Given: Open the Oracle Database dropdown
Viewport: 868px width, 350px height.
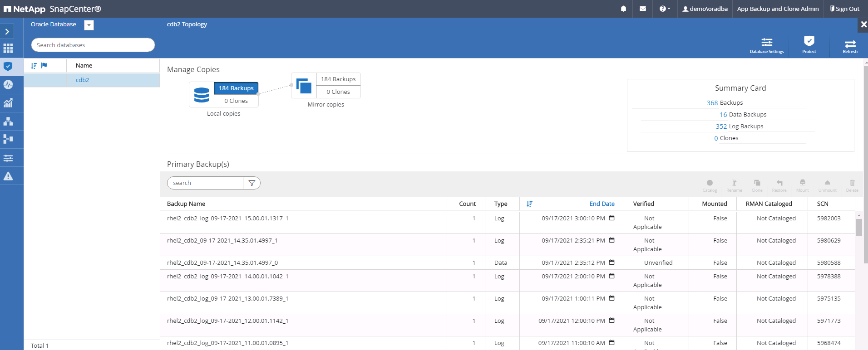Looking at the screenshot, I should point(89,25).
